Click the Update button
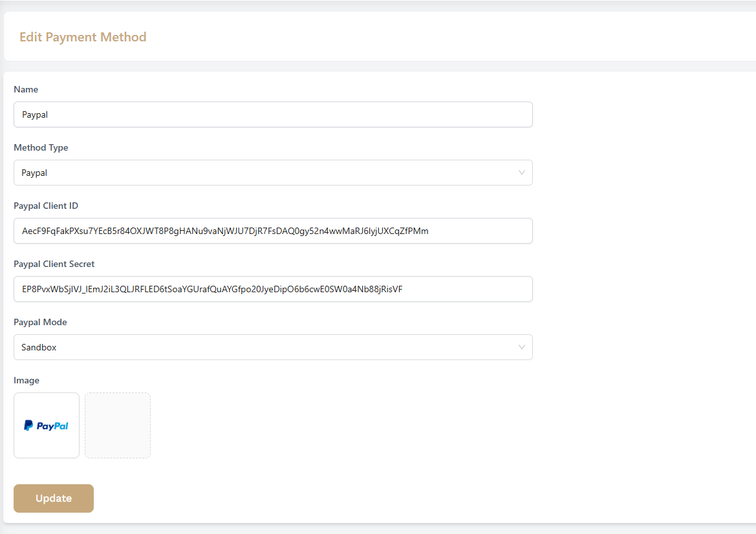 [x=54, y=498]
